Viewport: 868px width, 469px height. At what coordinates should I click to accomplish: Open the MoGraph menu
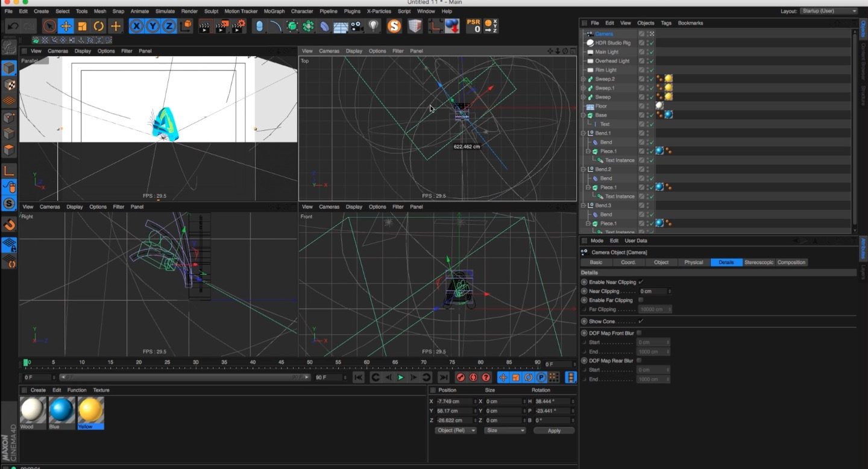tap(274, 11)
